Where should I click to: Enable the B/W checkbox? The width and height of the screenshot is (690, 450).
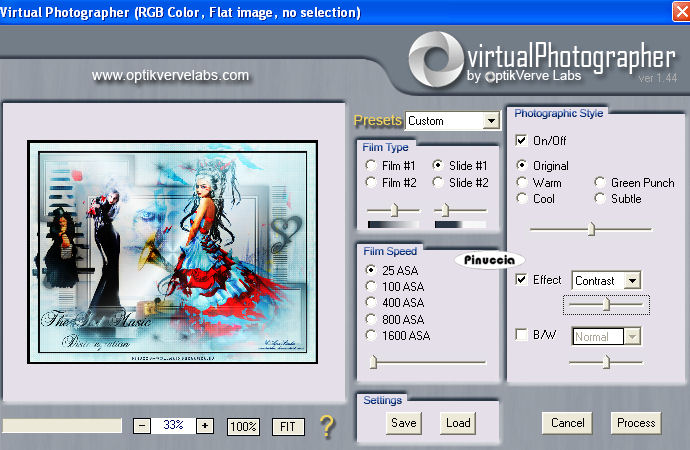521,335
